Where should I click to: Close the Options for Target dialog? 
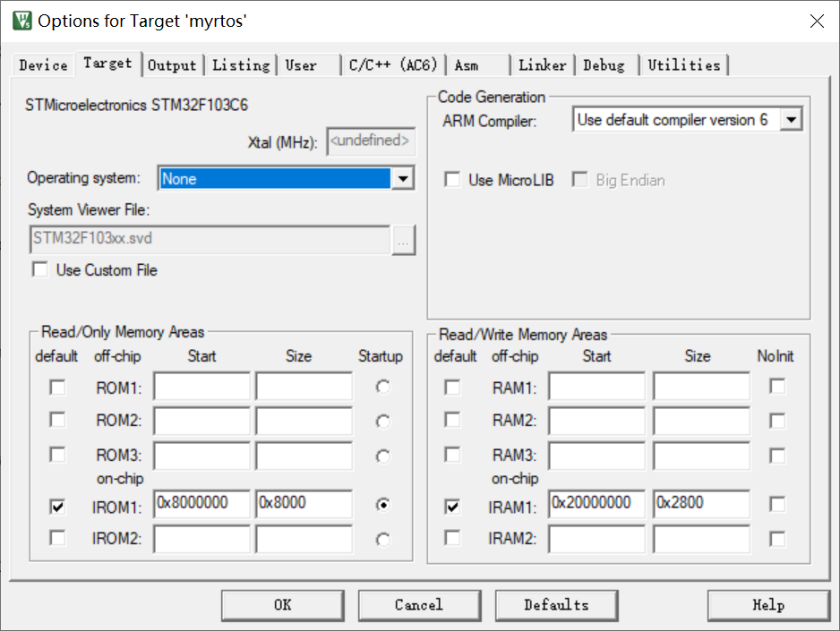pyautogui.click(x=817, y=21)
